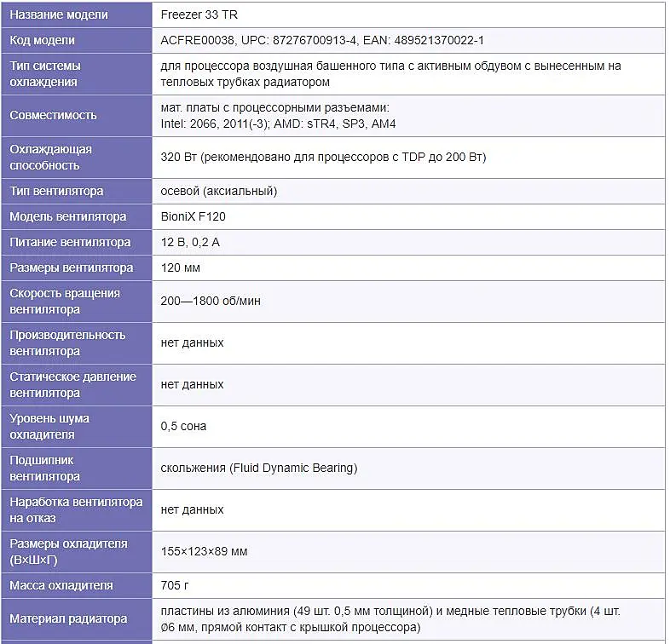Click the '0,5 сона' noise level value

tap(183, 427)
